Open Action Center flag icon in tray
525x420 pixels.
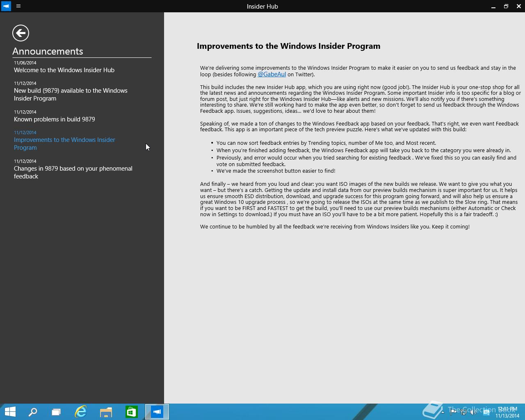(x=453, y=412)
